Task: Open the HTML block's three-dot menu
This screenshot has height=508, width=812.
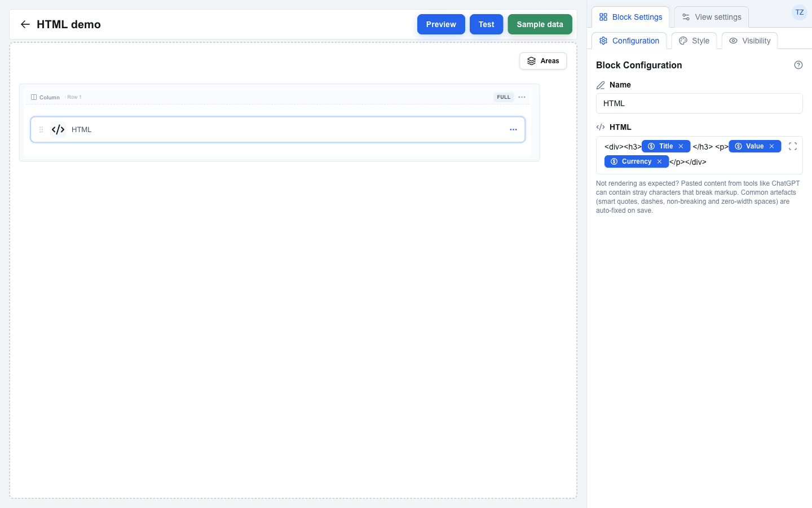Action: [x=513, y=130]
